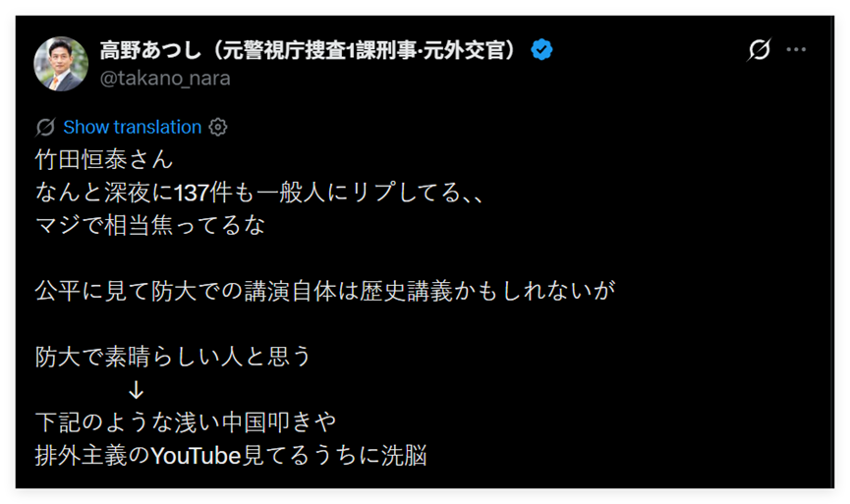Click the down arrow symbol in the post
Screen dimensions: 850x504
(x=137, y=390)
